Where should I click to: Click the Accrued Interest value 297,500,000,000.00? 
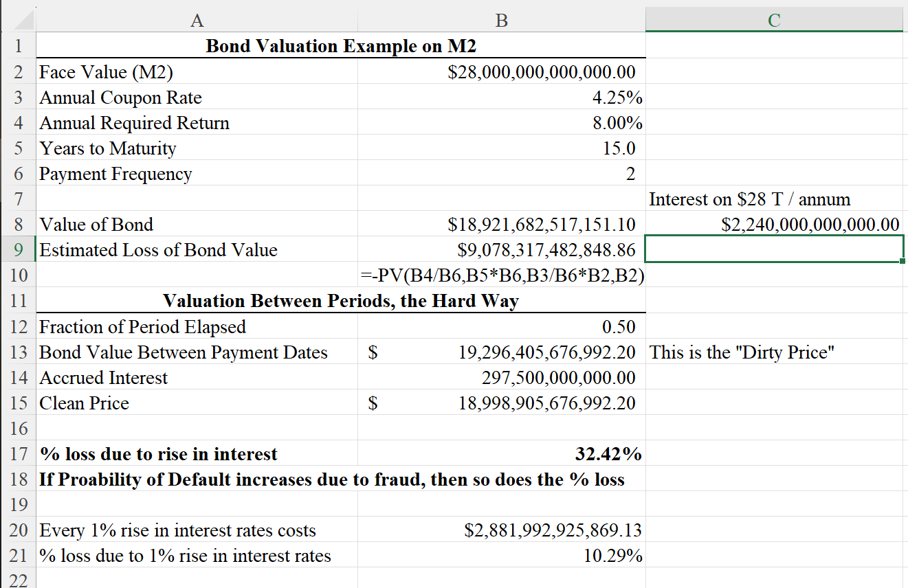(x=557, y=378)
